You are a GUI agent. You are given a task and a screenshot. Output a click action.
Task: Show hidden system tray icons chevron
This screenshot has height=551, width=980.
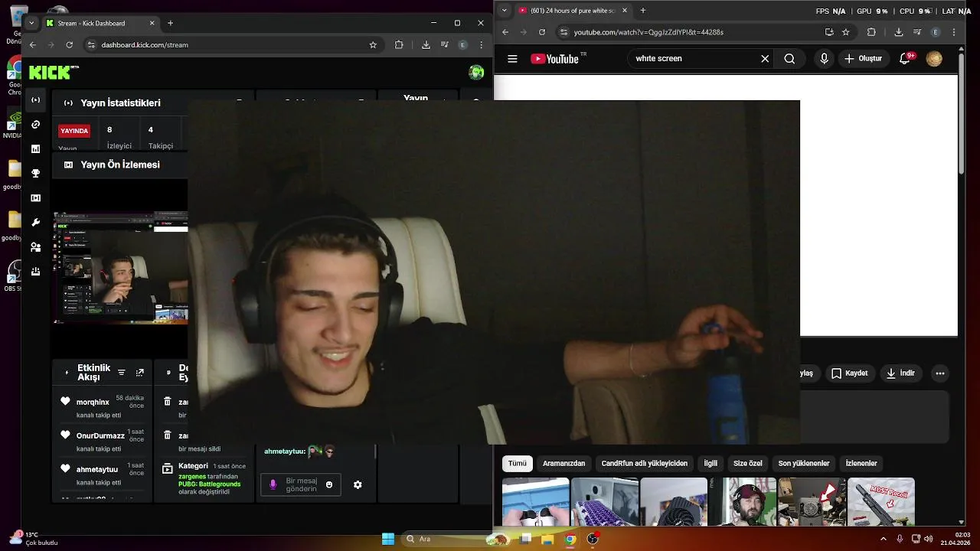[x=884, y=539]
